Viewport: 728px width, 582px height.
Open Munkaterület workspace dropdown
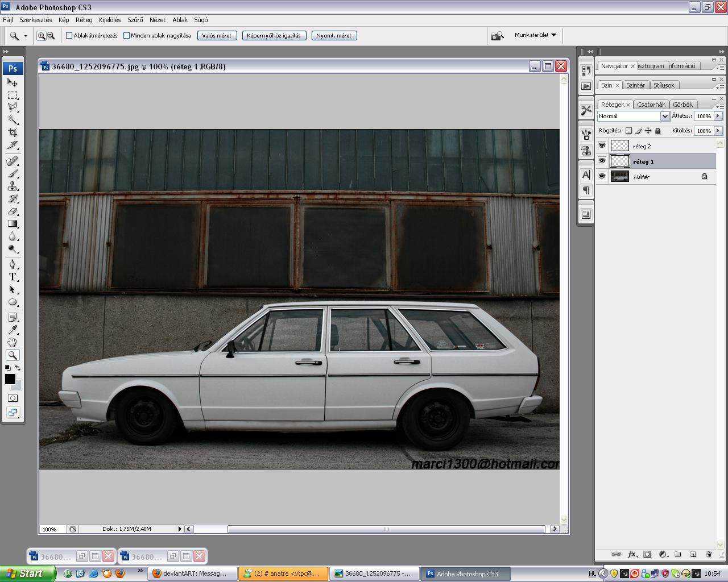point(535,35)
